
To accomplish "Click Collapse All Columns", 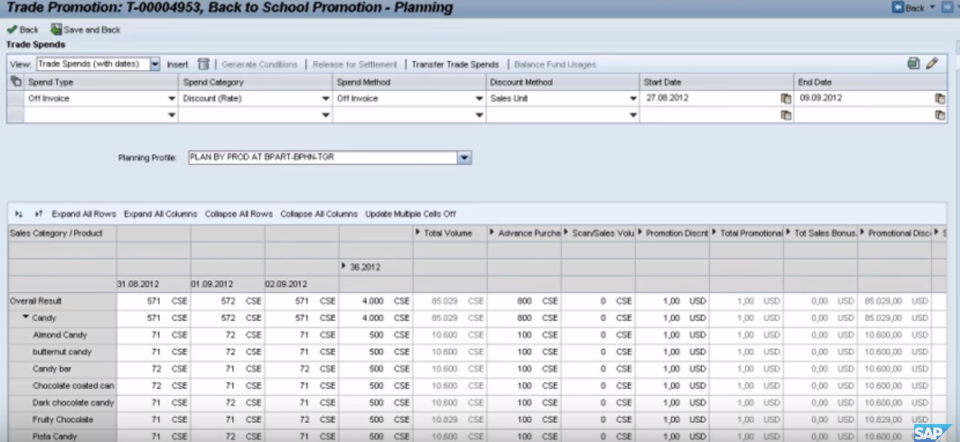I will pyautogui.click(x=319, y=214).
